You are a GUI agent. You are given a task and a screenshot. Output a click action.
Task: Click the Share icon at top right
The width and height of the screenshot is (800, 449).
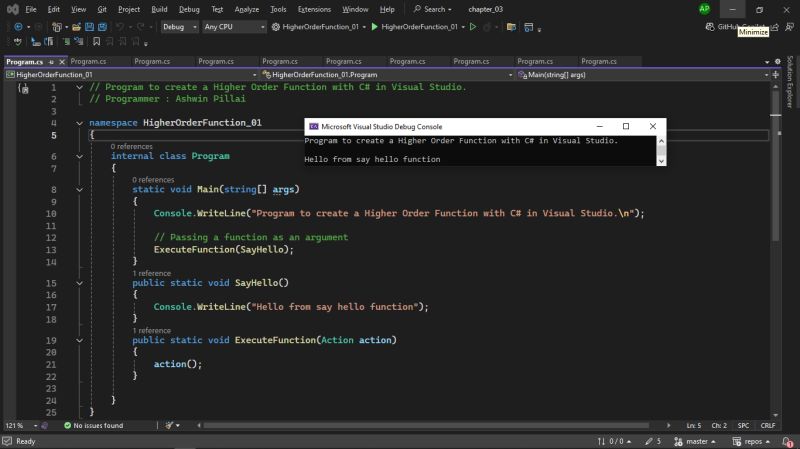coord(775,27)
